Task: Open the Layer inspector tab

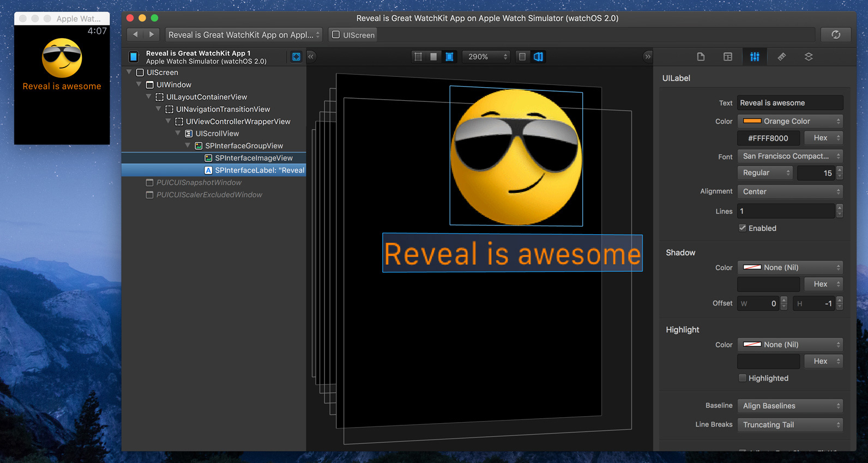Action: (x=809, y=57)
